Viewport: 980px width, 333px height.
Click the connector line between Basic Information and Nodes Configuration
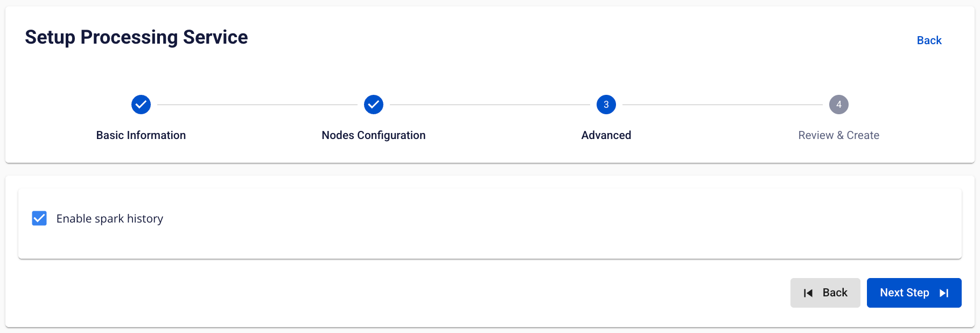coord(257,105)
